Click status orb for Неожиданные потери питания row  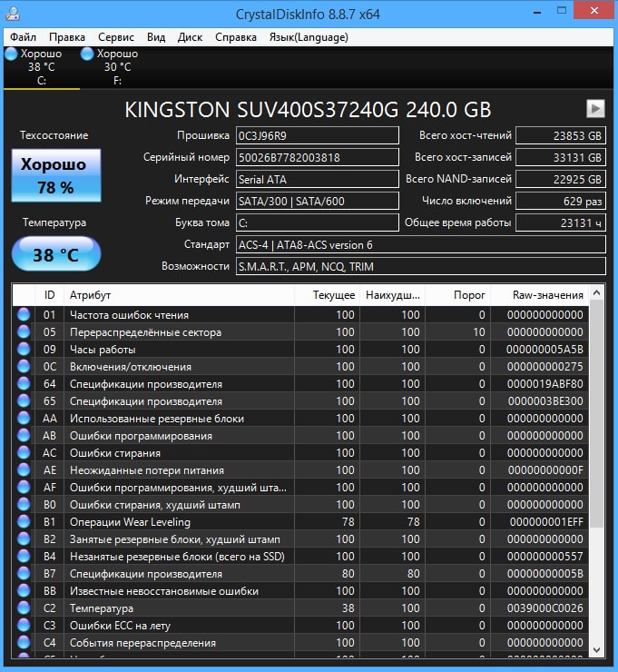[24, 469]
